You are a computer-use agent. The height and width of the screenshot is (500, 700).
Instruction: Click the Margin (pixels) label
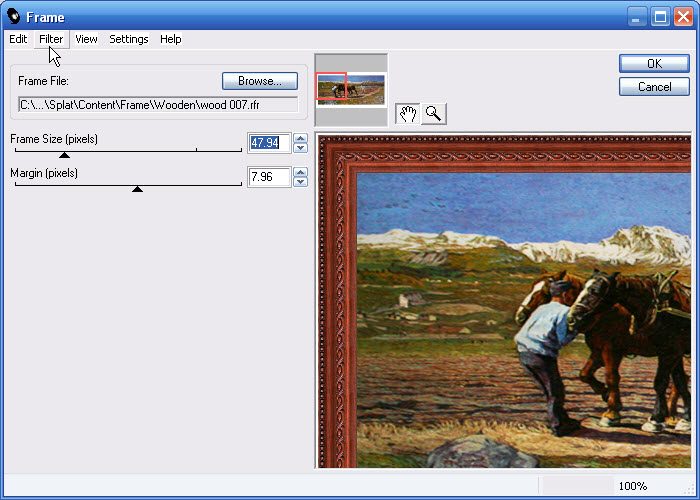(44, 173)
